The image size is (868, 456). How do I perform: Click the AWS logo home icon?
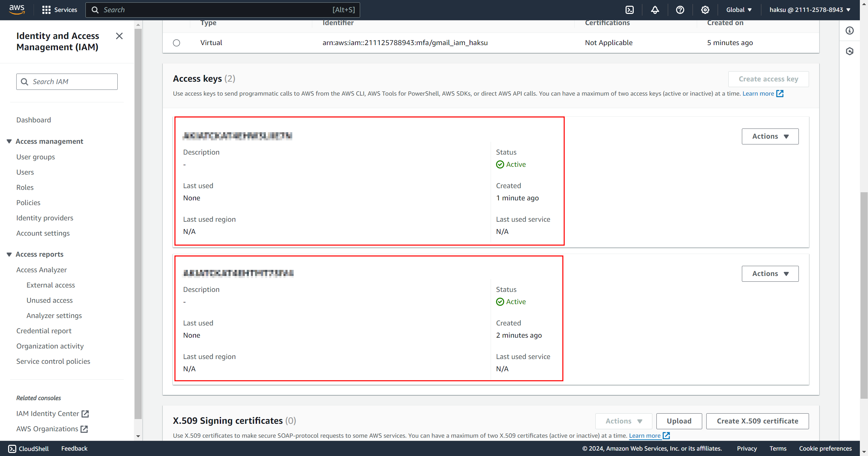17,9
